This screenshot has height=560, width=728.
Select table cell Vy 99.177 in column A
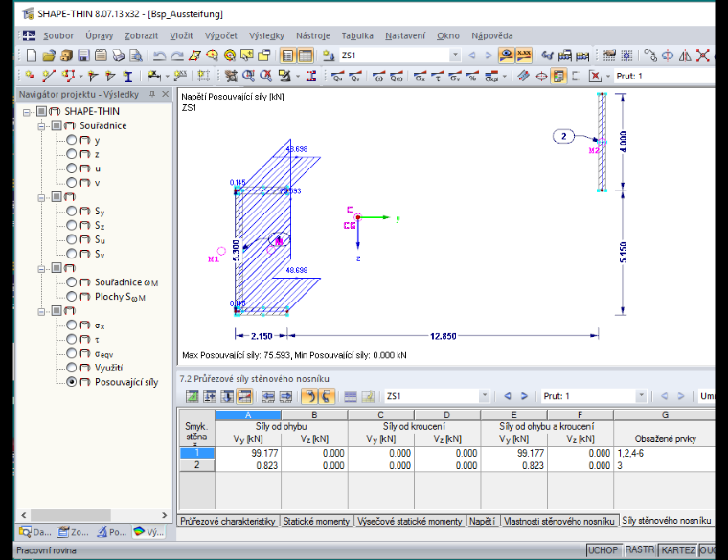tap(248, 453)
